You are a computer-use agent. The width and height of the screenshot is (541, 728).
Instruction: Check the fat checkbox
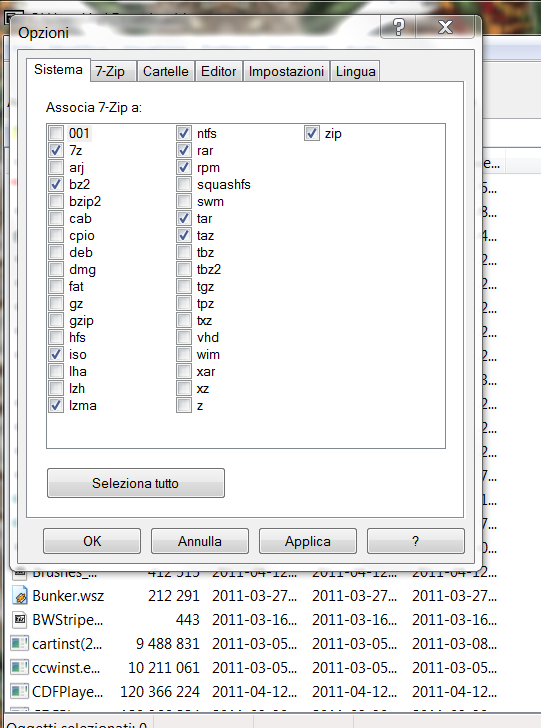[x=56, y=286]
